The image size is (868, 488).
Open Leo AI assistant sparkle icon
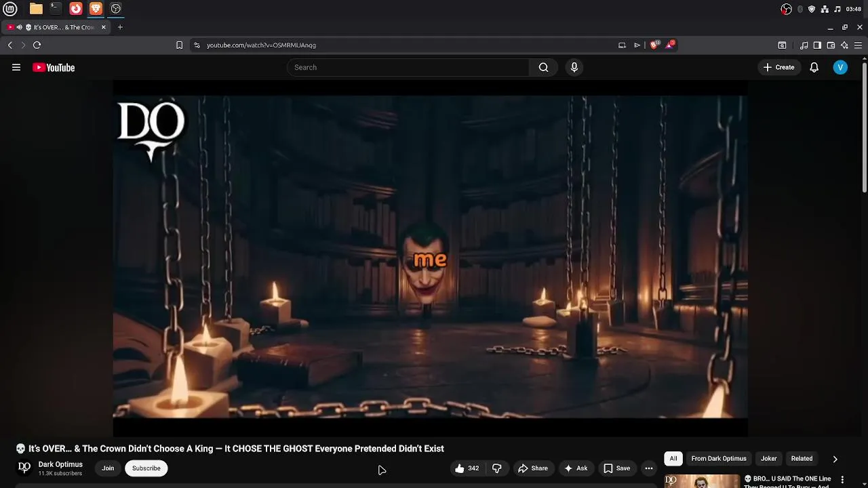[844, 45]
